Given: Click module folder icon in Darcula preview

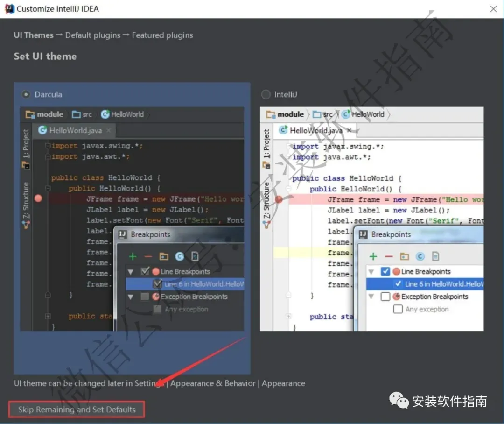Looking at the screenshot, I should 30,114.
